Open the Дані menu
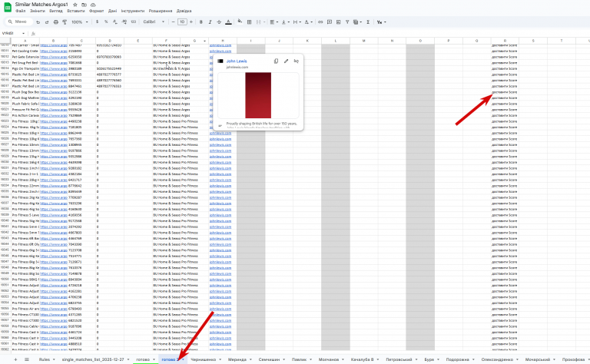The height and width of the screenshot is (364, 590). 112,11
